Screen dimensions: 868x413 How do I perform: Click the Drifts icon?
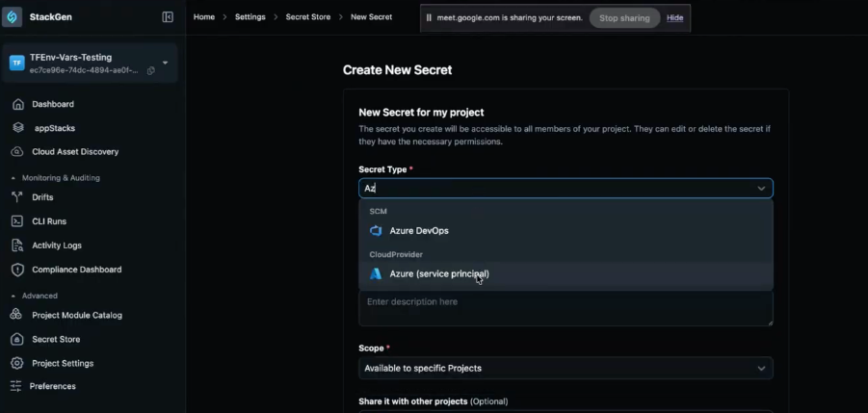point(17,196)
